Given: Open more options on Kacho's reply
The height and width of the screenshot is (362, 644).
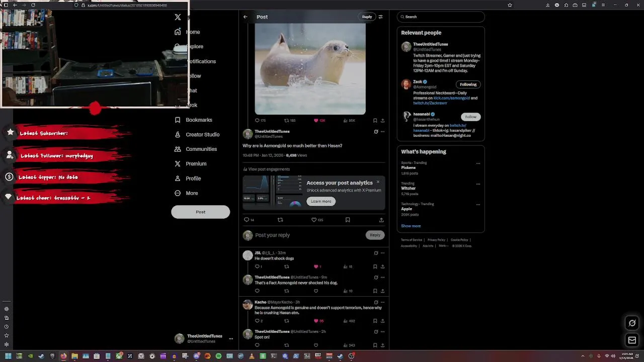Looking at the screenshot, I should point(382,302).
